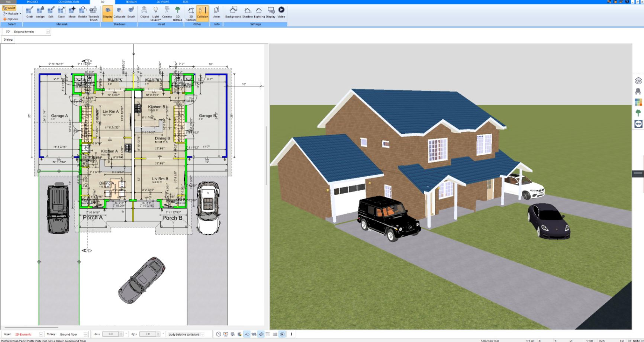Image resolution: width=644 pixels, height=342 pixels.
Task: Open the layers panel in sidebar
Action: [638, 80]
